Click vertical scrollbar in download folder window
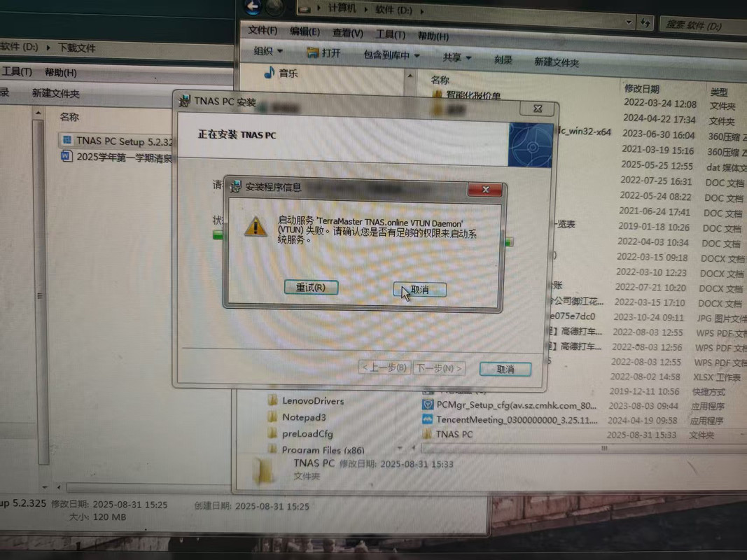 click(x=41, y=290)
